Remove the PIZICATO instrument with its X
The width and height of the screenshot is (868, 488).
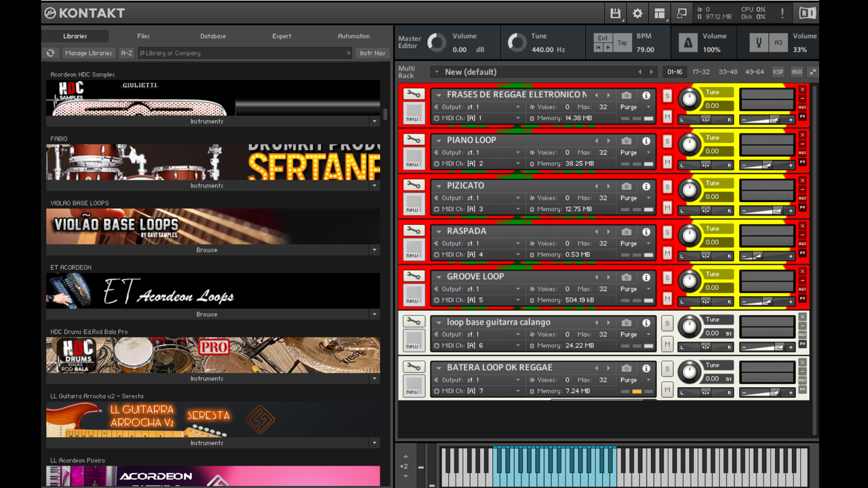(x=802, y=180)
